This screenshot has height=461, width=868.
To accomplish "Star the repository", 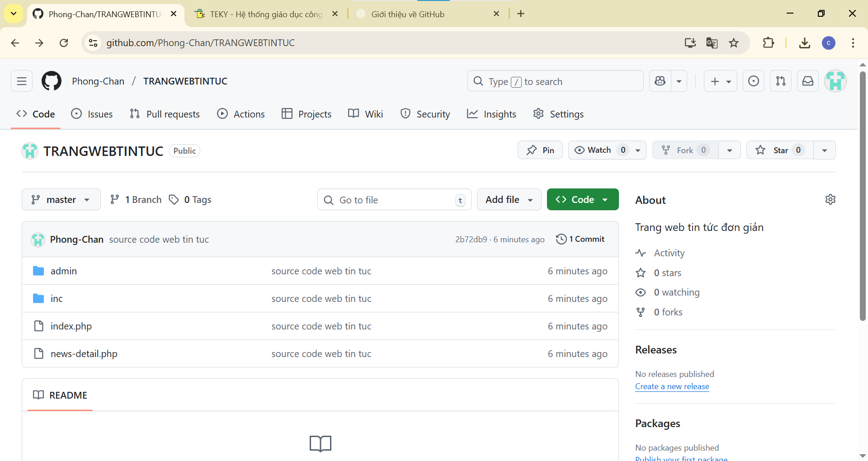I will (x=780, y=150).
